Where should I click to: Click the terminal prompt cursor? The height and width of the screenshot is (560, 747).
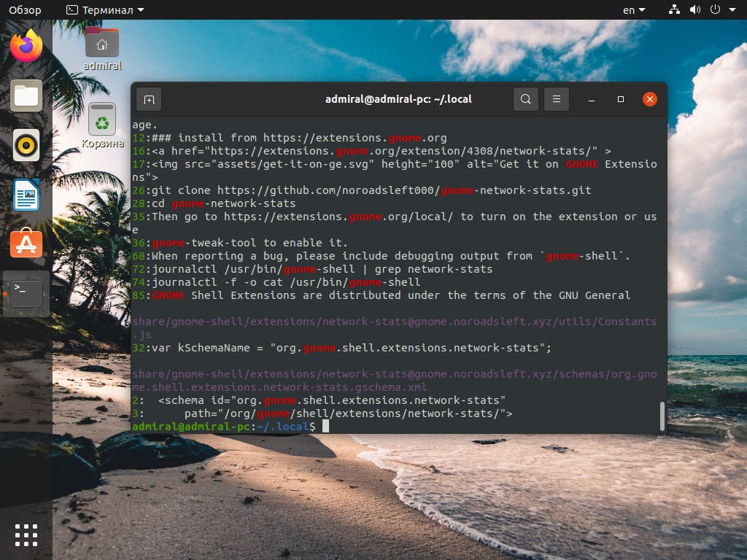tap(325, 426)
